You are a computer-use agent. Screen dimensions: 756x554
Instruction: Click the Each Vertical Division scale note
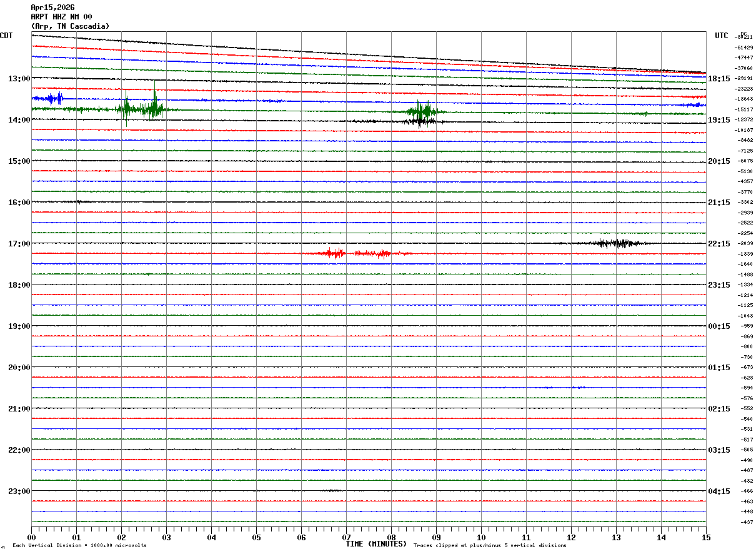point(79,545)
